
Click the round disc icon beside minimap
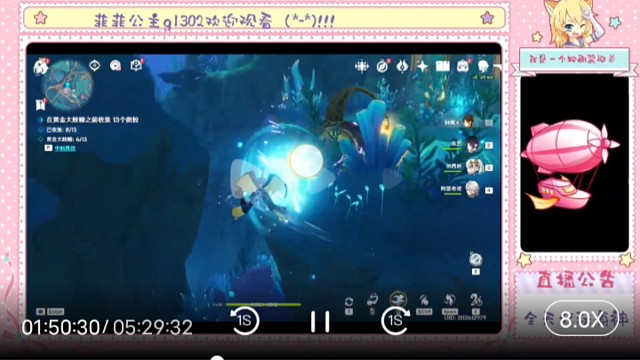[x=116, y=65]
